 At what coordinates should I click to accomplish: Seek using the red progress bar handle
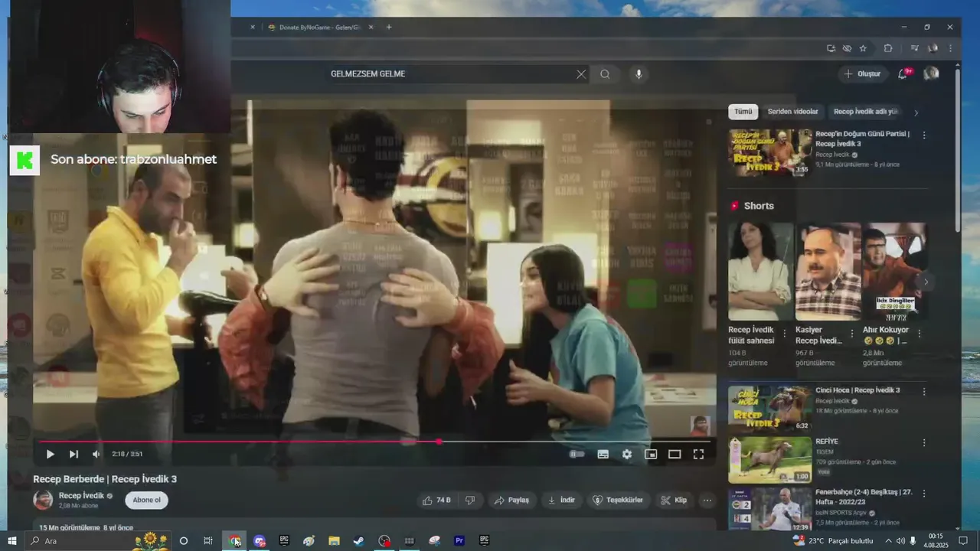(439, 442)
